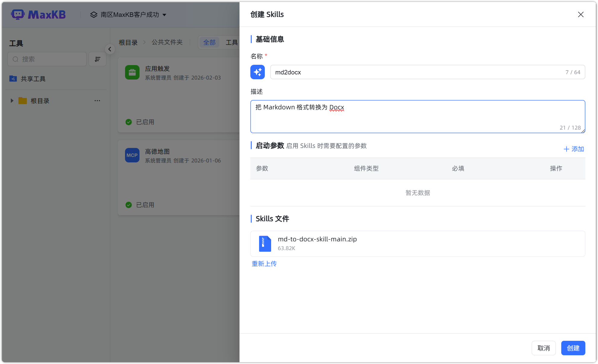Click the green 应用触发 tool icon
Screen dimensions: 598x364
pos(132,72)
